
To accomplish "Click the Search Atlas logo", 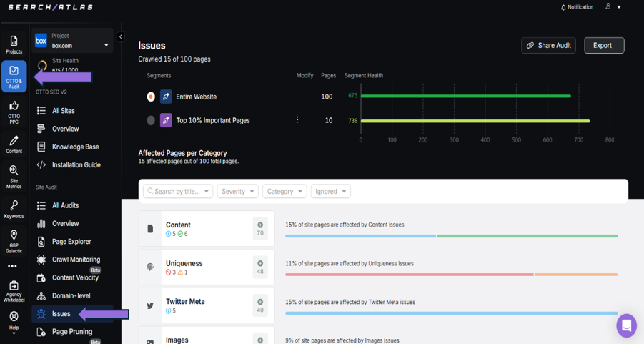I will point(51,7).
